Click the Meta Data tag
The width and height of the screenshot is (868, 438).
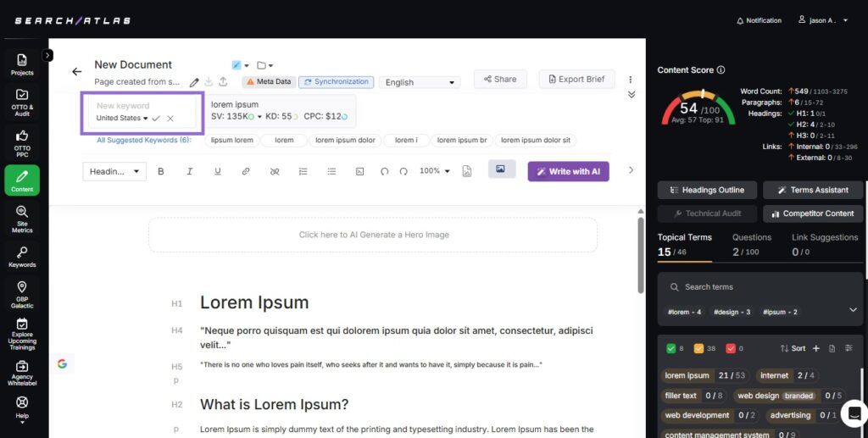click(269, 82)
